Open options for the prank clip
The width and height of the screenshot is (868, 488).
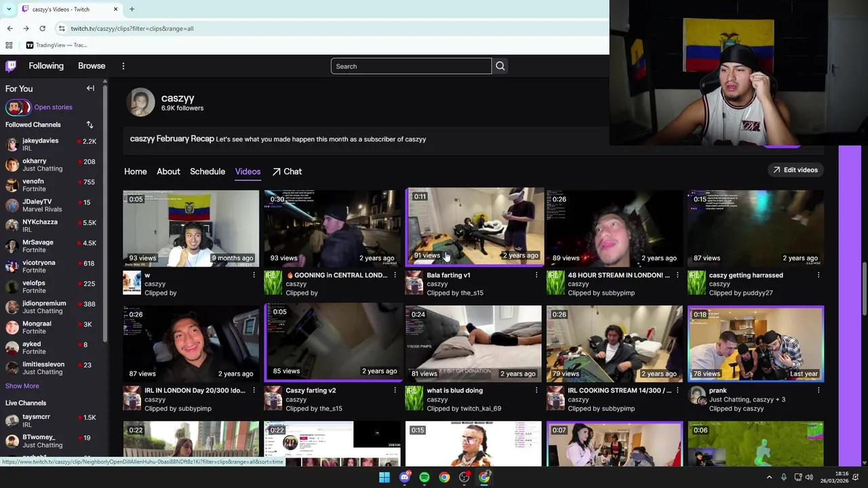coord(818,390)
